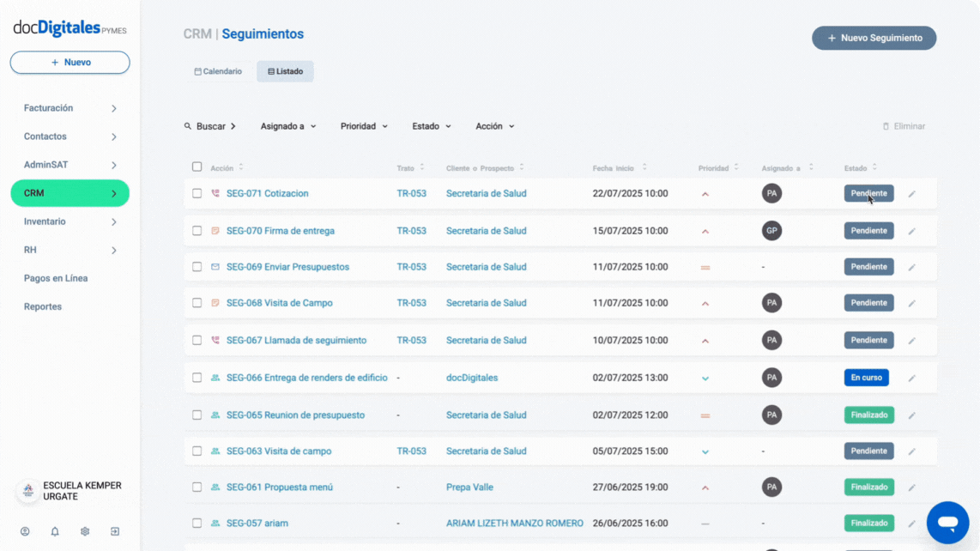Click the En curso status badge for SEG-066

[x=866, y=378]
